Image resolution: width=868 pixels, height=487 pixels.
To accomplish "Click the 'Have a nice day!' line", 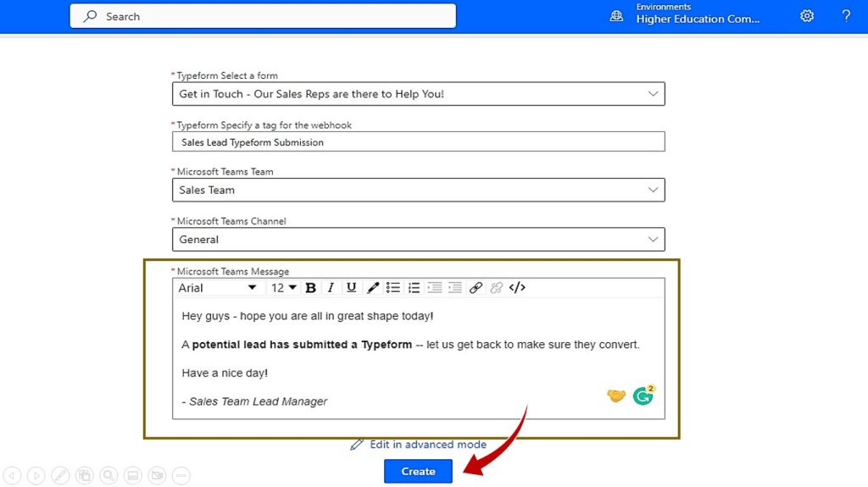I will (225, 373).
